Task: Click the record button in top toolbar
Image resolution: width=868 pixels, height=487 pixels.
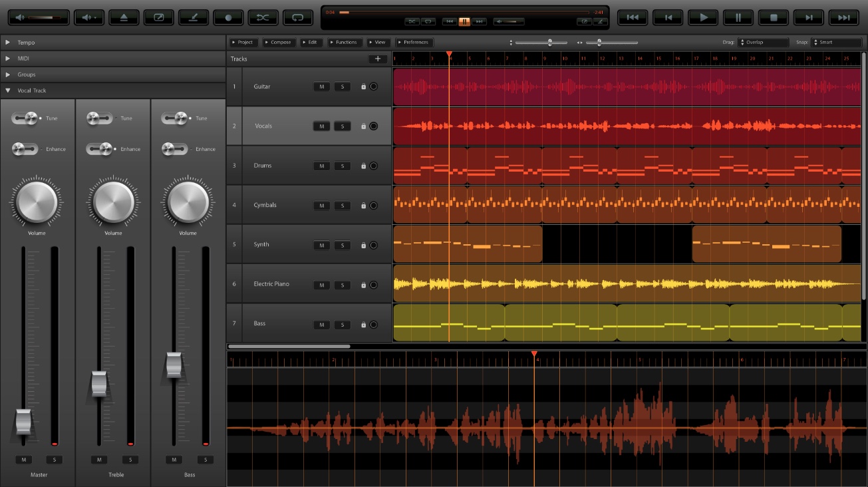Action: pos(229,18)
